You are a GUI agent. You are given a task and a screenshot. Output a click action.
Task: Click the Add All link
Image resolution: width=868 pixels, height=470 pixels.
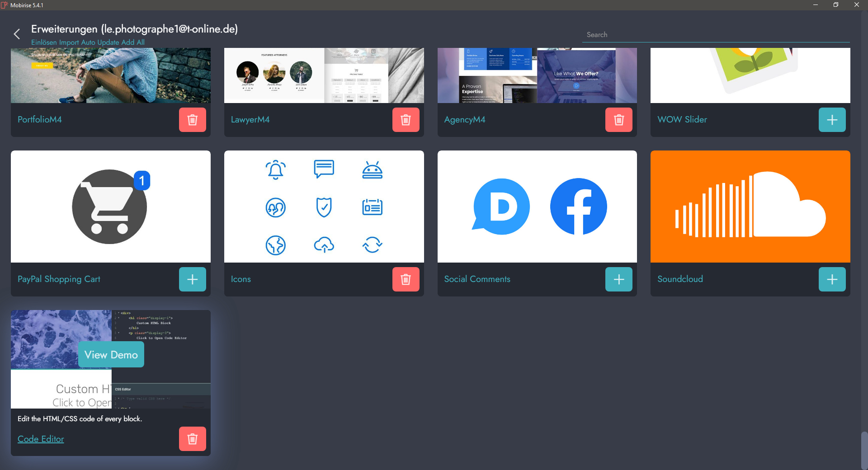pos(133,42)
